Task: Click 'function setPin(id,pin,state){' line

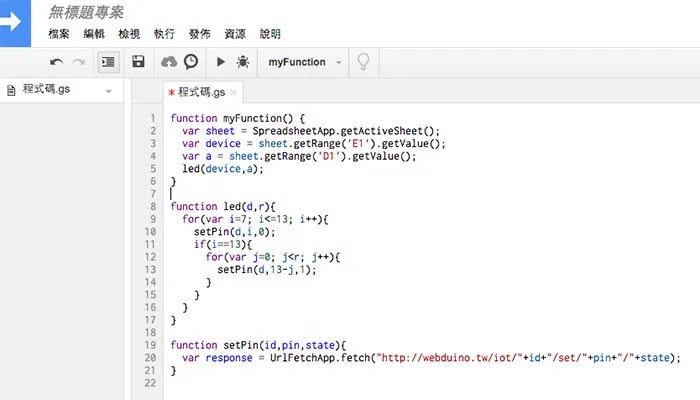Action: [x=258, y=346]
